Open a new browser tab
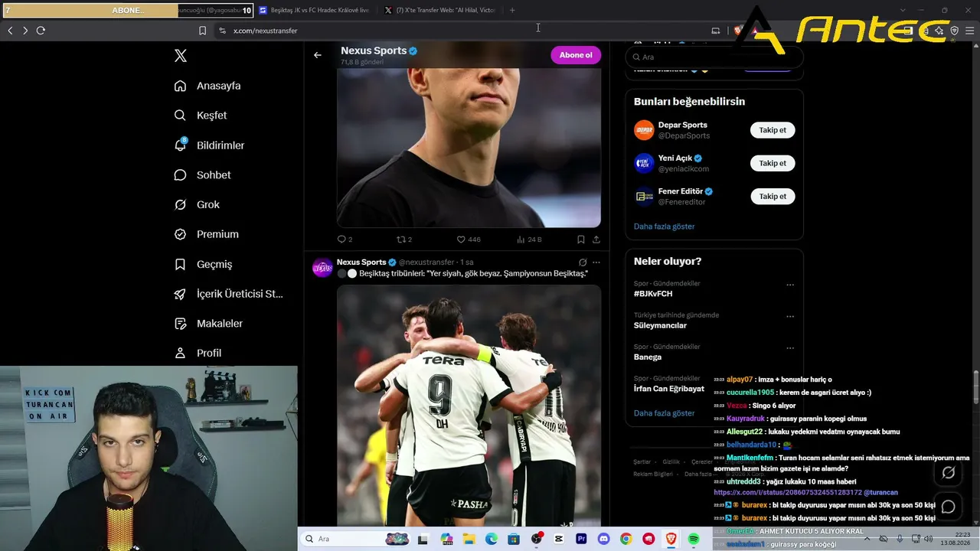This screenshot has width=980, height=551. [512, 10]
